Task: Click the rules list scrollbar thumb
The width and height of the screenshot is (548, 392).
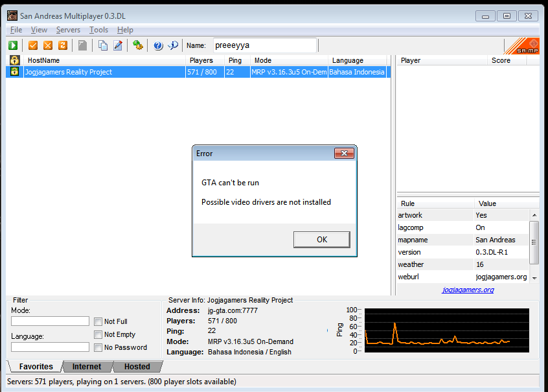Action: [x=534, y=242]
